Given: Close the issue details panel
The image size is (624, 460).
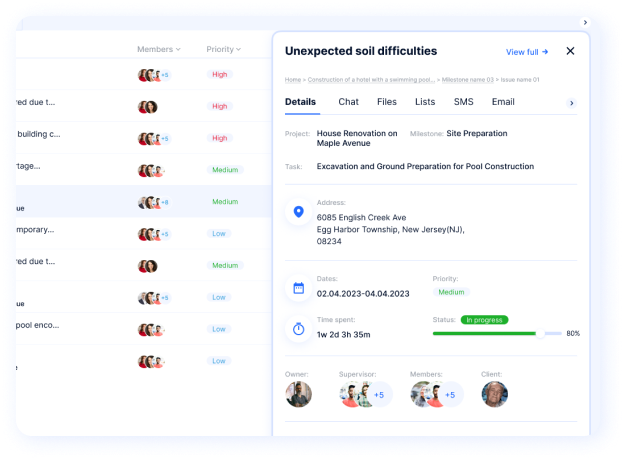Looking at the screenshot, I should [570, 51].
